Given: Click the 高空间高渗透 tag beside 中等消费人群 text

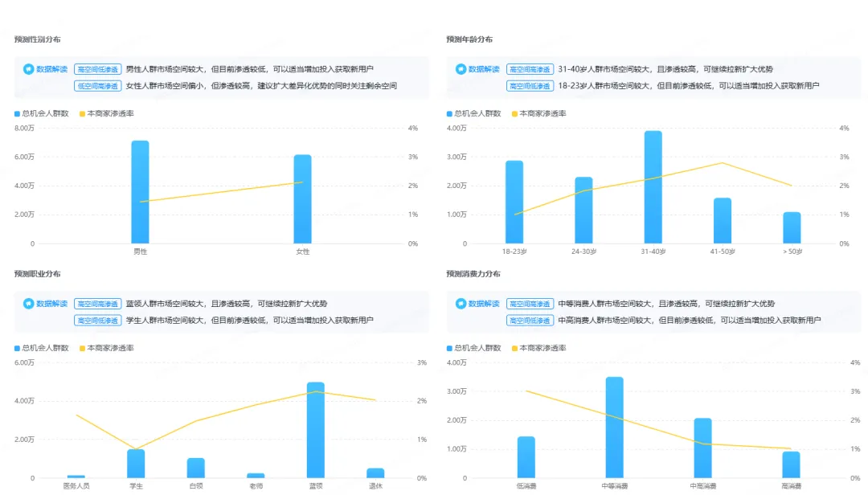Looking at the screenshot, I should (x=530, y=304).
